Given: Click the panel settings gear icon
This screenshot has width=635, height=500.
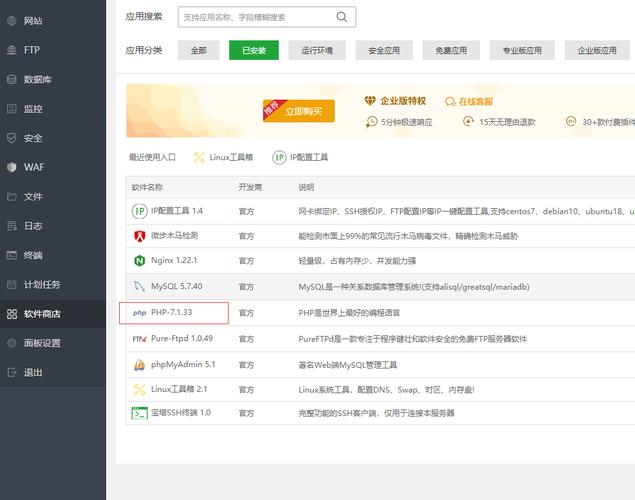Looking at the screenshot, I should click(12, 343).
